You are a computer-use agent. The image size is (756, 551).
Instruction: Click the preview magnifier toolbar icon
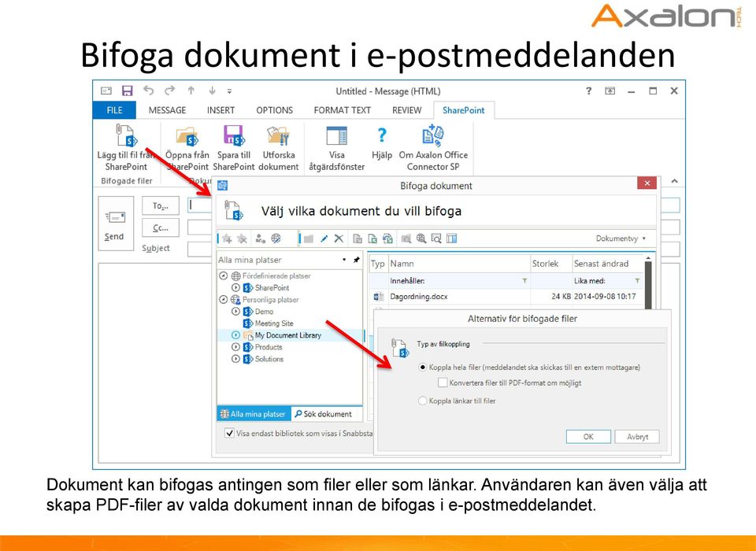[x=436, y=239]
